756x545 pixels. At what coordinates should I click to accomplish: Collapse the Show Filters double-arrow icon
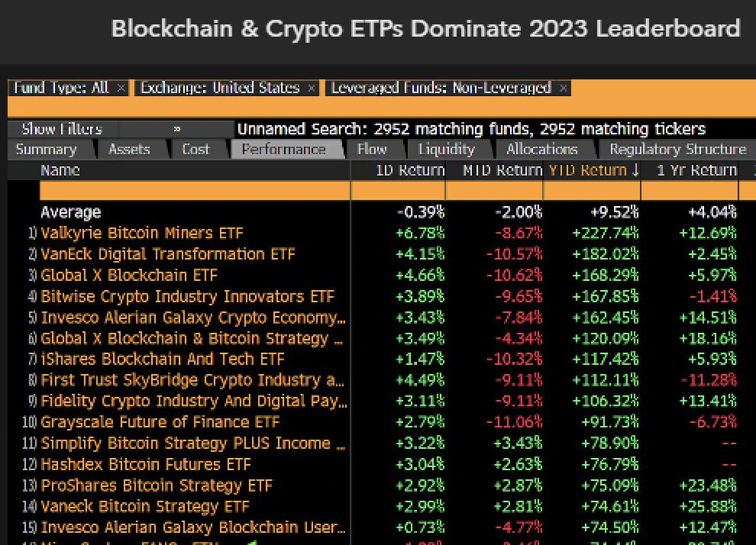tap(177, 129)
